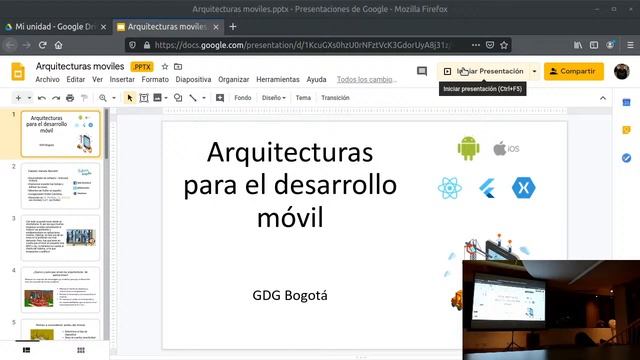Open Ver menu
The image size is (640, 360).
[98, 80]
